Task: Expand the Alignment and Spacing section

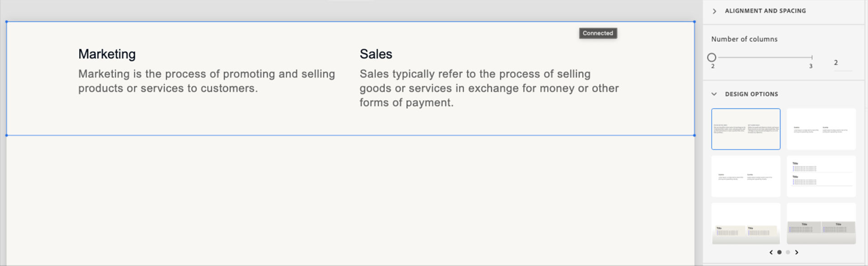Action: (714, 11)
